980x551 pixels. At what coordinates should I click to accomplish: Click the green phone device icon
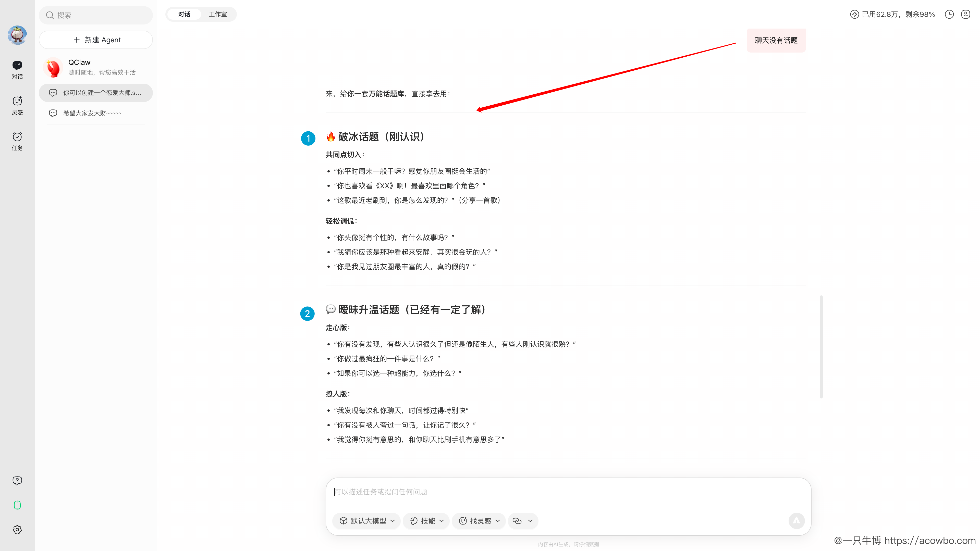click(x=17, y=505)
